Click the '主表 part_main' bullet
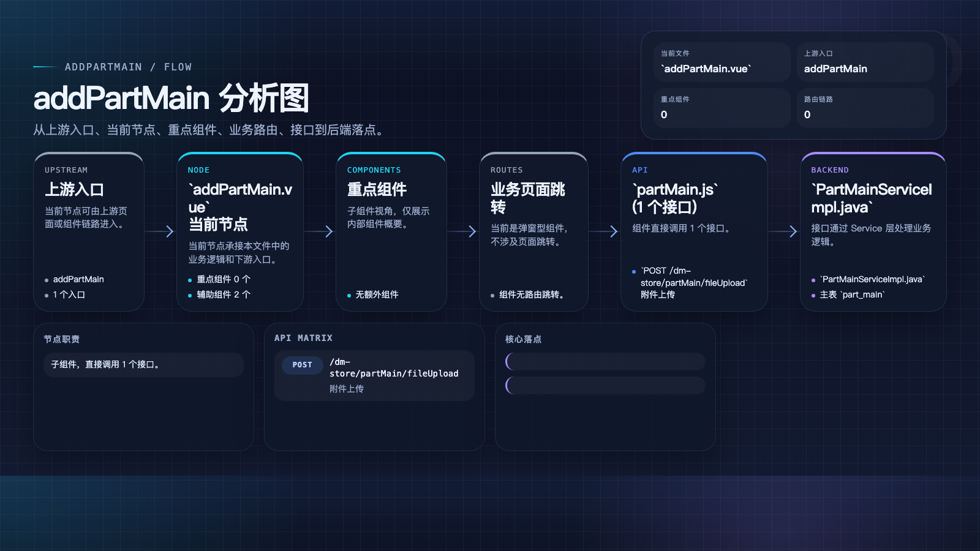The height and width of the screenshot is (551, 980). (852, 294)
